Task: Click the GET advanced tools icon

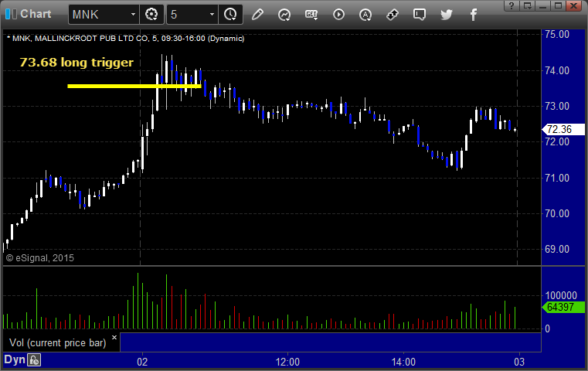Action: click(311, 15)
